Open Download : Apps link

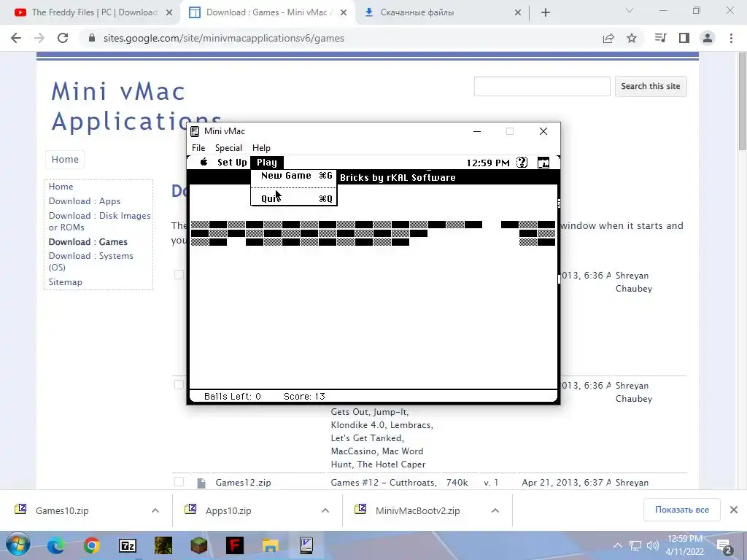tap(85, 201)
